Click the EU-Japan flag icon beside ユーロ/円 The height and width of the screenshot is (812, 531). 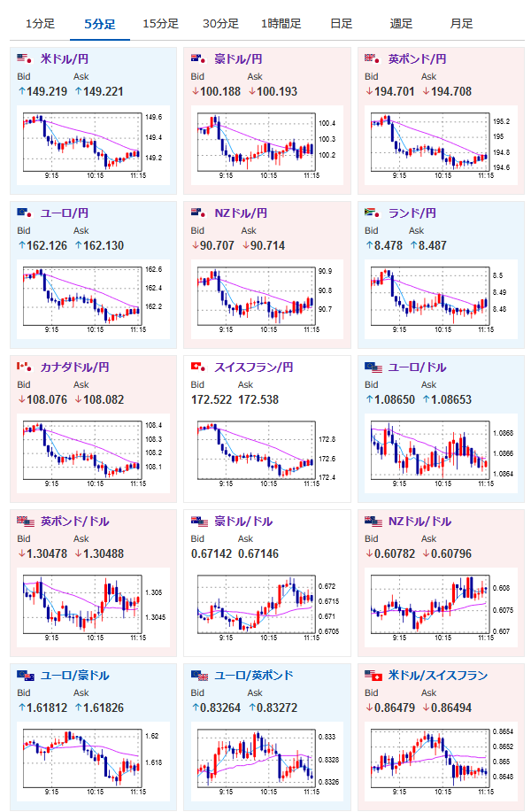24,213
